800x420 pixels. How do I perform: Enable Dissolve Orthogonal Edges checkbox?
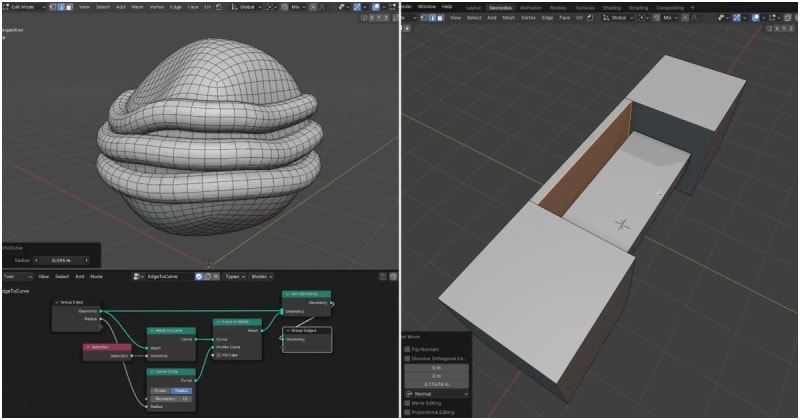pyautogui.click(x=409, y=360)
